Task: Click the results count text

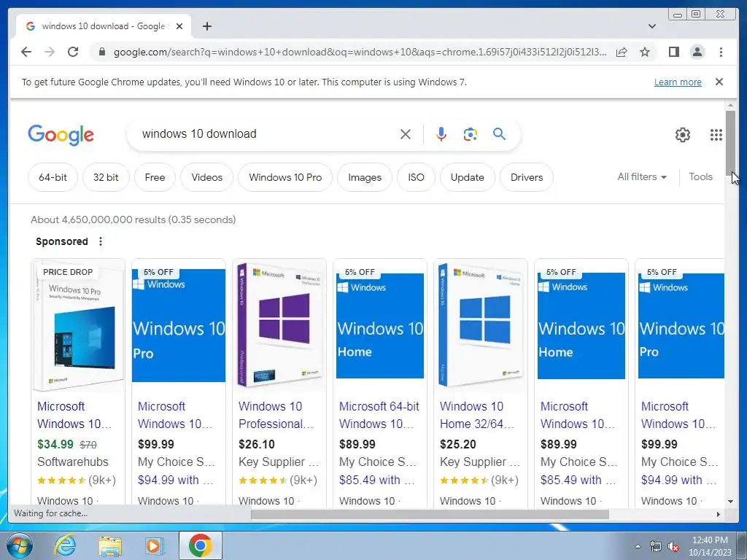Action: (x=133, y=219)
